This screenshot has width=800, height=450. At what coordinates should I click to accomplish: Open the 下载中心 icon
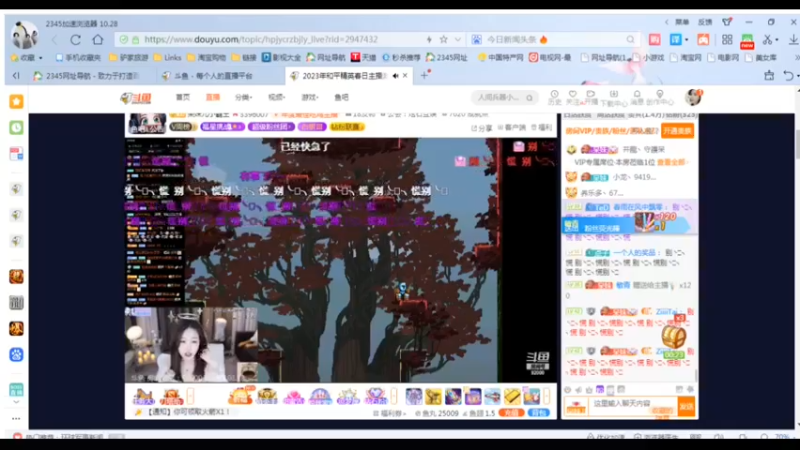point(614,98)
